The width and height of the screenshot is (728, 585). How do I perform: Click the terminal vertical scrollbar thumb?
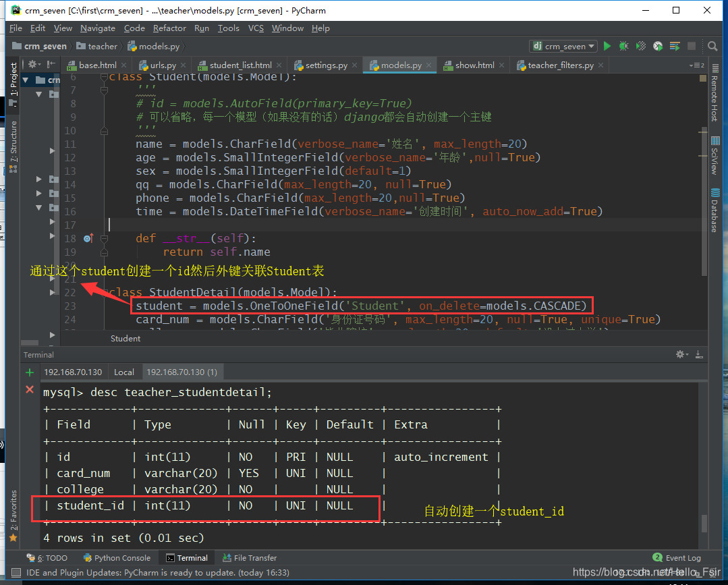(704, 523)
